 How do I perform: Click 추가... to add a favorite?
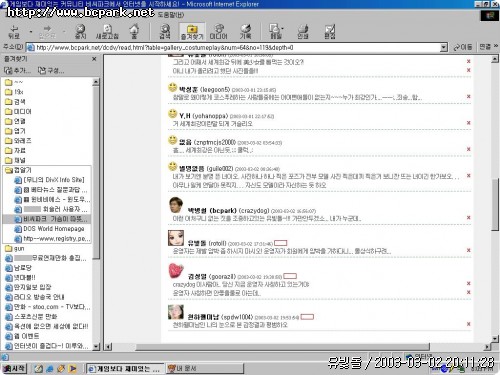point(17,70)
